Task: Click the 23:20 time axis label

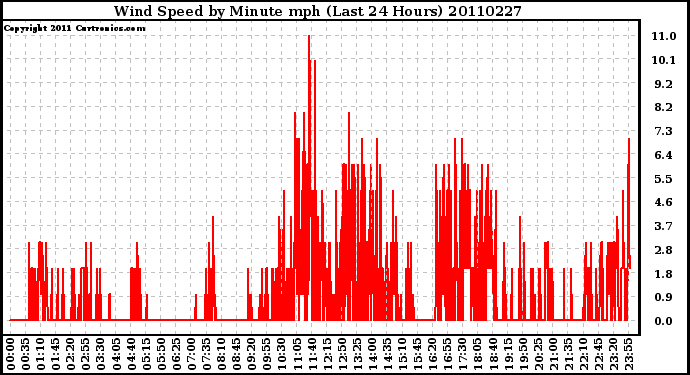Action: click(613, 355)
